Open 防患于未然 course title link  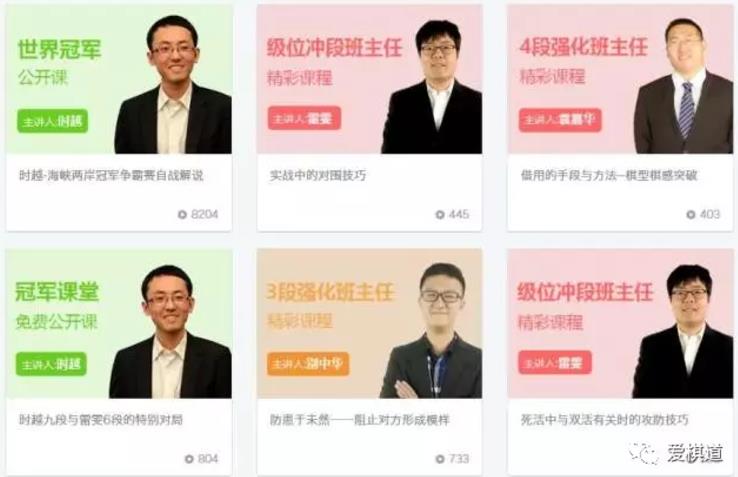coord(360,420)
